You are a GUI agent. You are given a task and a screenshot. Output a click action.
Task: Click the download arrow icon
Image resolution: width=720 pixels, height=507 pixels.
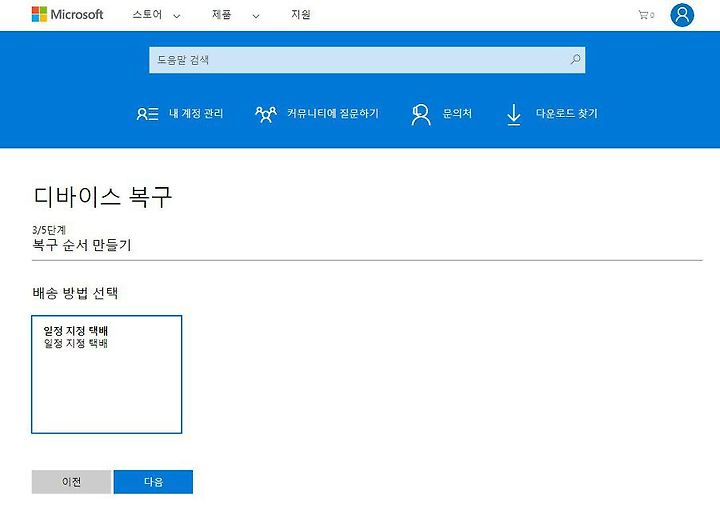pos(514,114)
